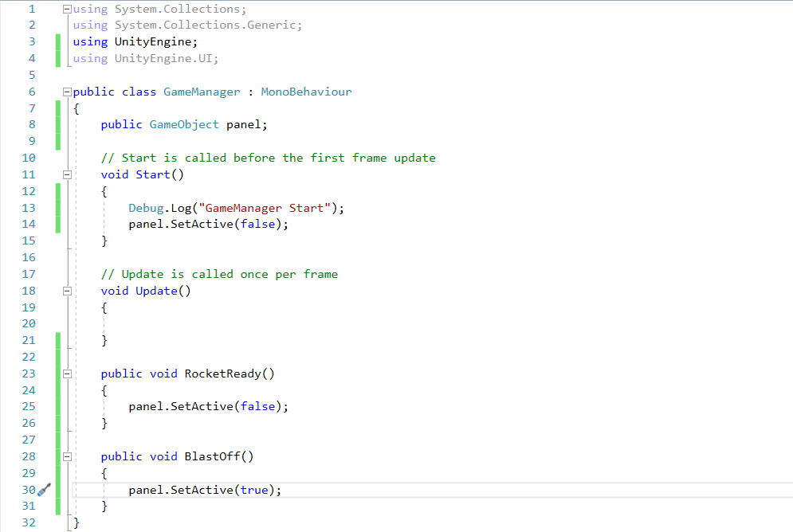Click the GameManager class name
Screen dimensions: 793x532
pos(201,92)
